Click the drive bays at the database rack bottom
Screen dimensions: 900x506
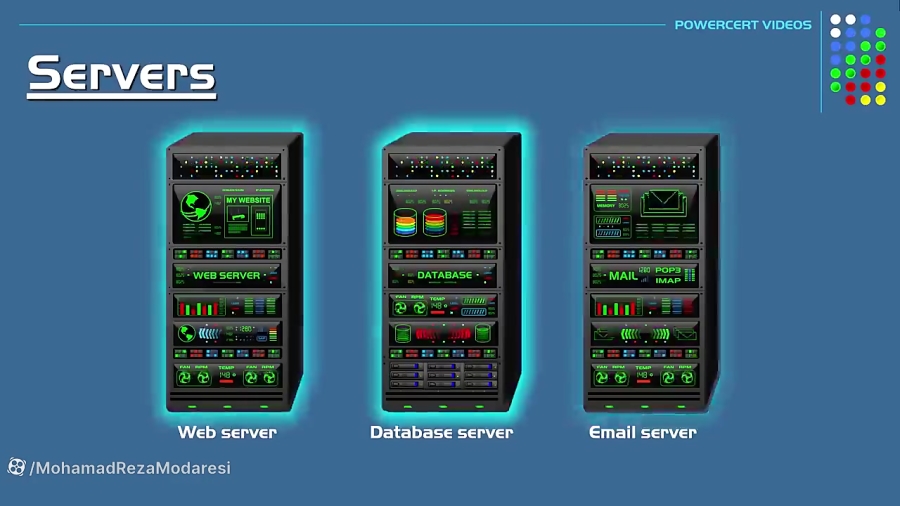tap(443, 375)
